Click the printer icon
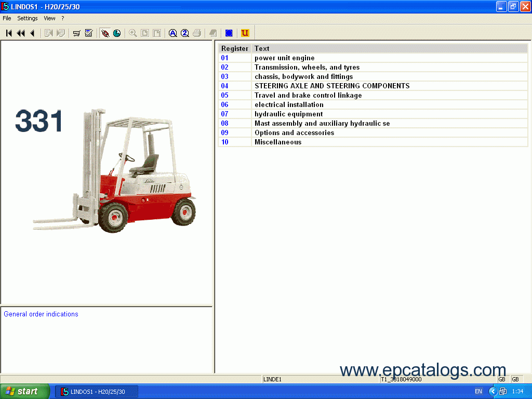This screenshot has height=399, width=532. coord(197,33)
